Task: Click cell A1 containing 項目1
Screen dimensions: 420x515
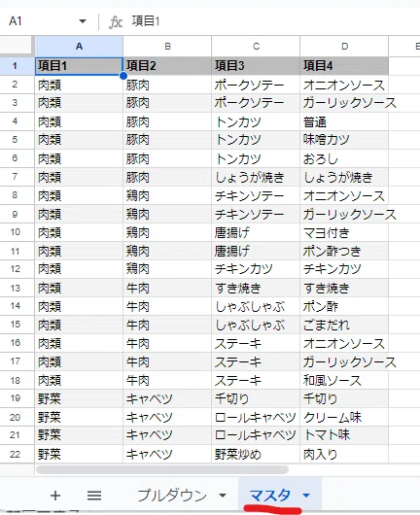Action: [79, 66]
